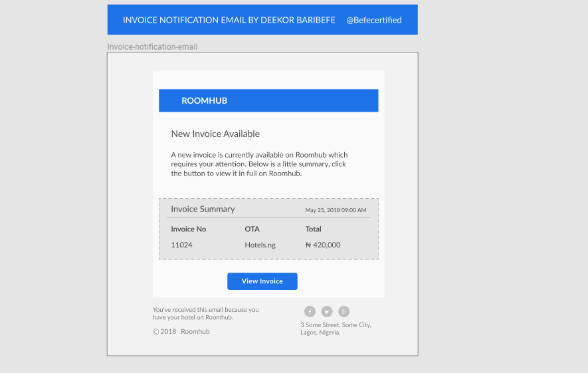Click the View Invoice button
This screenshot has width=588, height=373.
262,281
